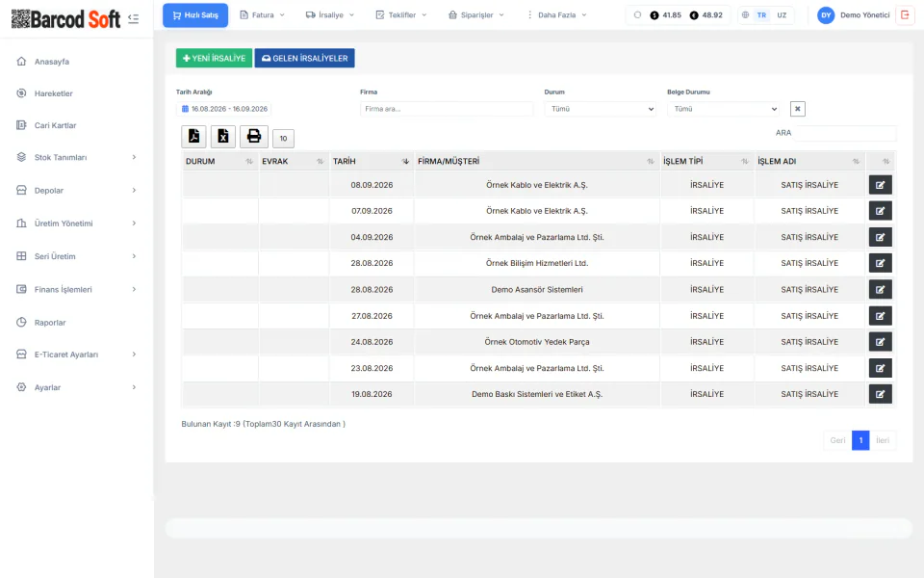924x578 pixels.
Task: Expand Üretim Yönetimi in the sidebar
Action: pyautogui.click(x=77, y=223)
